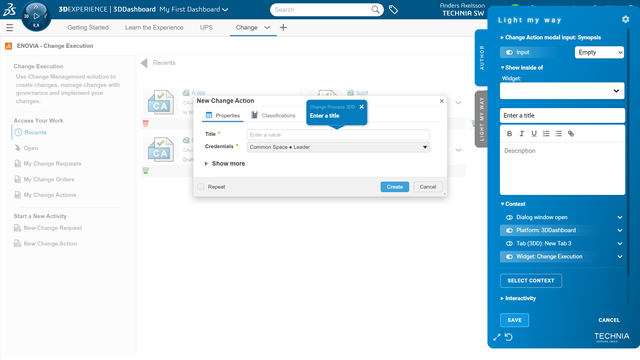640x360 pixels.
Task: Open the LIGHT MY WAY side tab
Action: (482, 119)
